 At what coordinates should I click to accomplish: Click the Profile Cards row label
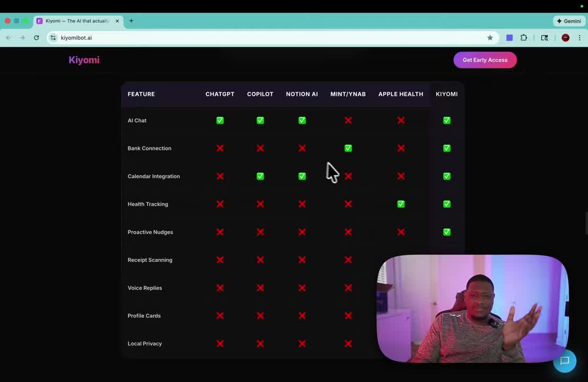(x=144, y=316)
